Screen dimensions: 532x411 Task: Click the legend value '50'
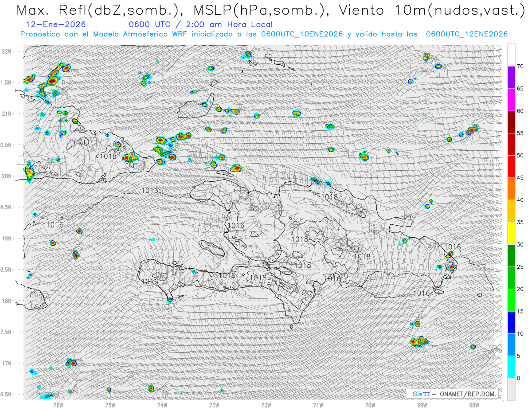[520, 156]
